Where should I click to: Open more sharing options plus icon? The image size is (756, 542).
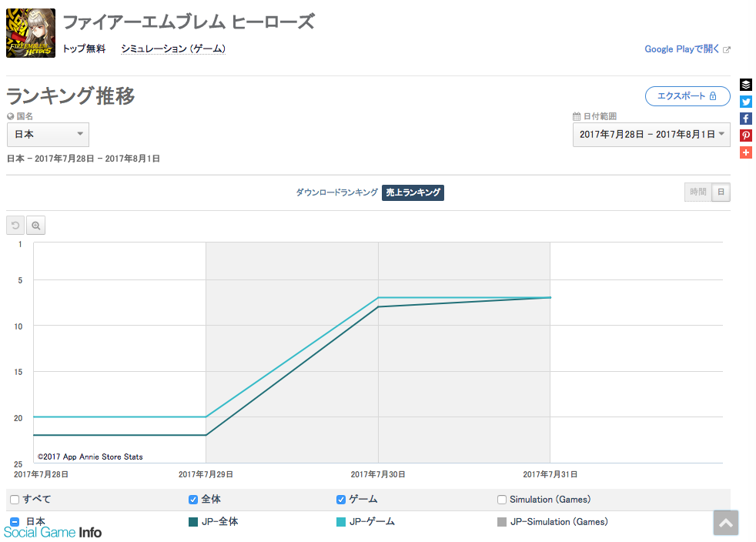tap(746, 152)
